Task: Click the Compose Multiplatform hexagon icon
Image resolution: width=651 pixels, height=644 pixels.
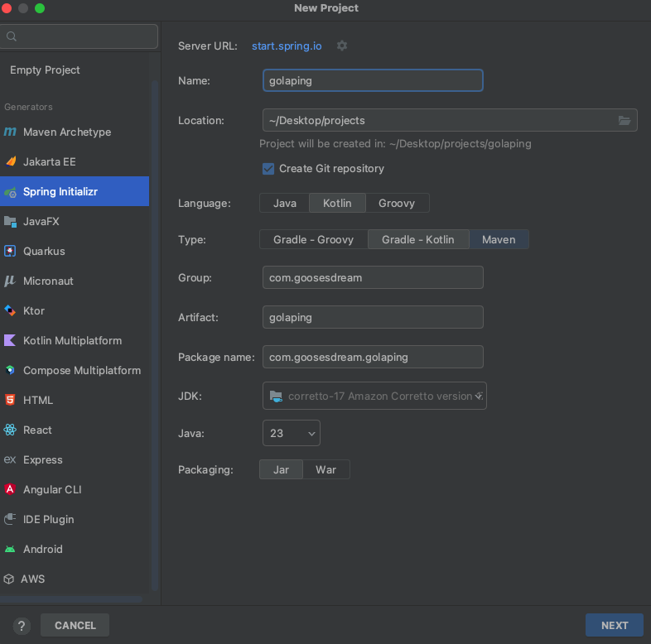Action: coord(10,370)
